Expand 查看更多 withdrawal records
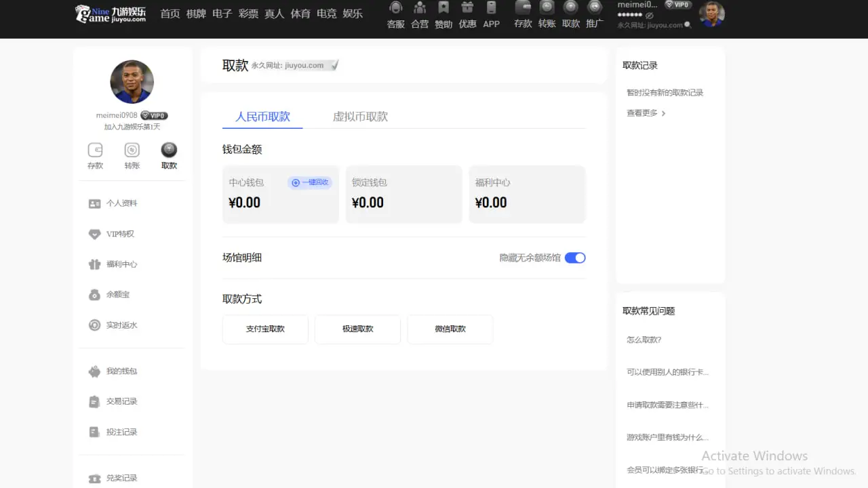Viewport: 868px width, 488px height. pos(646,113)
